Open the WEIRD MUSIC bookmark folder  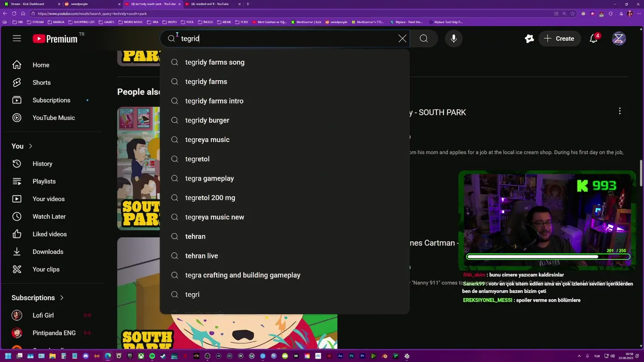pyautogui.click(x=130, y=22)
